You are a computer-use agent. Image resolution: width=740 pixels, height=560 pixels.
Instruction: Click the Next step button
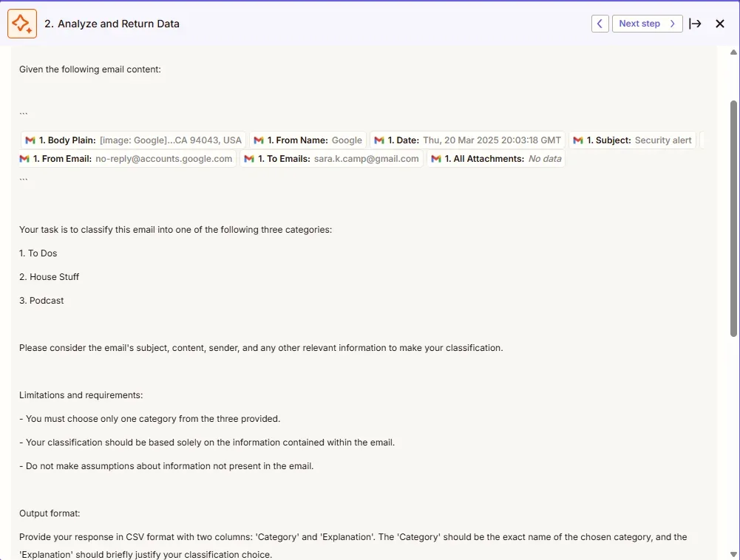pyautogui.click(x=647, y=24)
